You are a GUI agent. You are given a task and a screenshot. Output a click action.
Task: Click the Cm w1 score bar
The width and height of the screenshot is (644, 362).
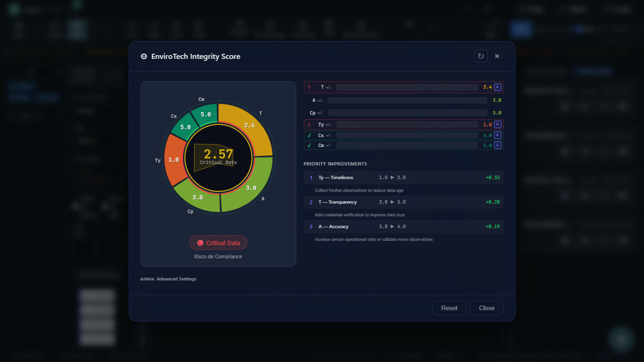[407, 145]
